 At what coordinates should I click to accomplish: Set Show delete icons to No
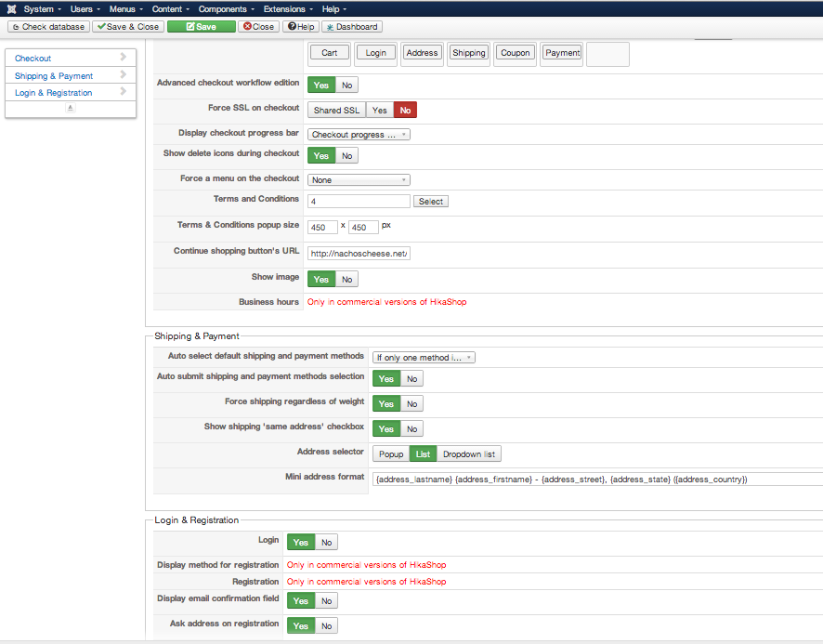[x=346, y=156]
